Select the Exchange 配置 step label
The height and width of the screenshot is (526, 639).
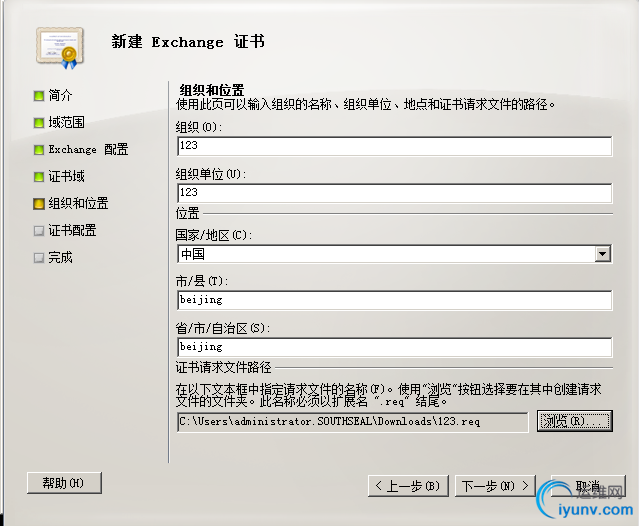pos(88,150)
